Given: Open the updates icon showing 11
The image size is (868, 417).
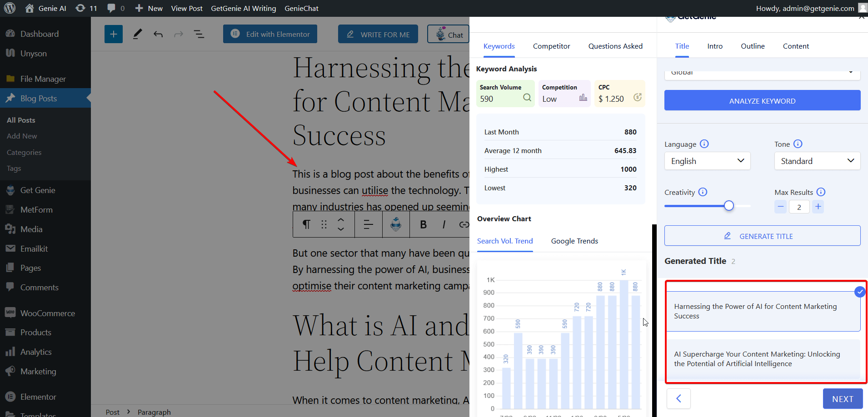Looking at the screenshot, I should [86, 8].
